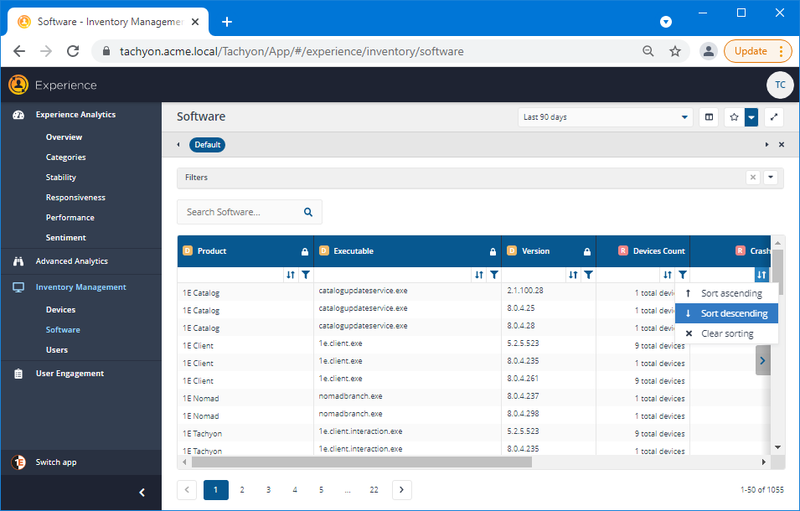Open the Last 90 days dropdown
Screen dimensions: 800x511
click(605, 117)
